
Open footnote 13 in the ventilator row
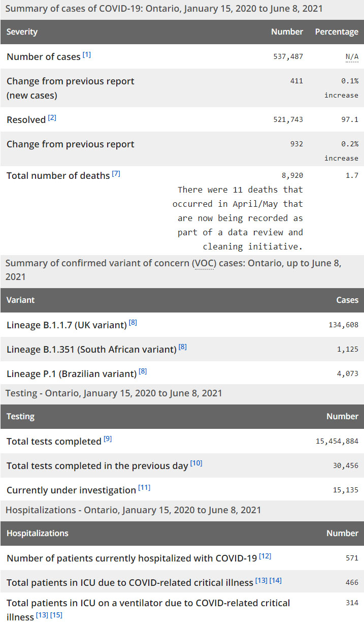point(42,615)
